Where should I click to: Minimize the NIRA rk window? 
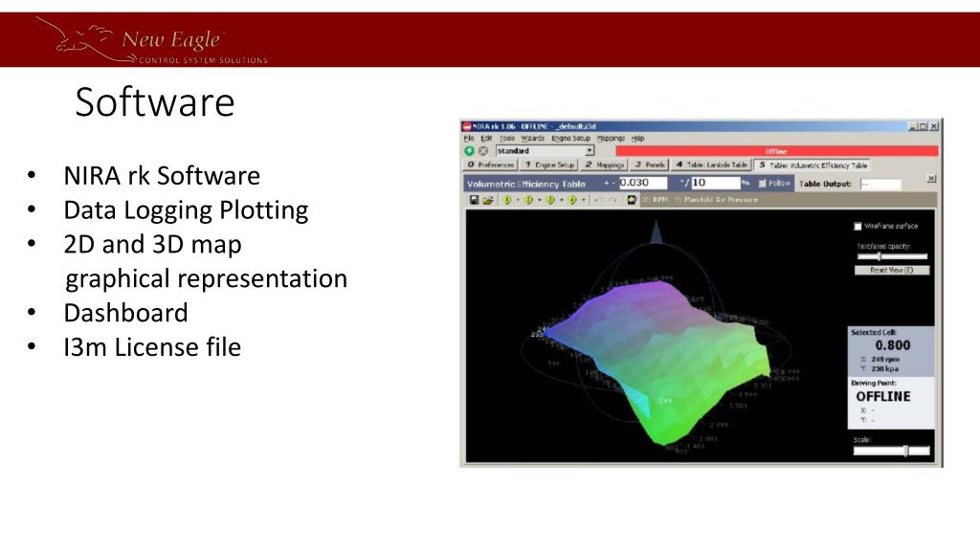pyautogui.click(x=912, y=126)
